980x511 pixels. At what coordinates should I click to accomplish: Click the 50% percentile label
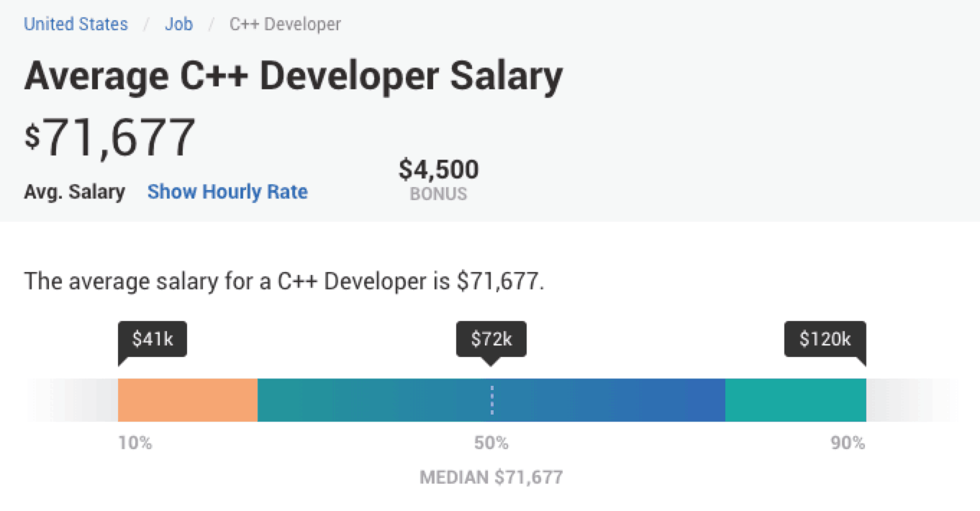[x=491, y=443]
